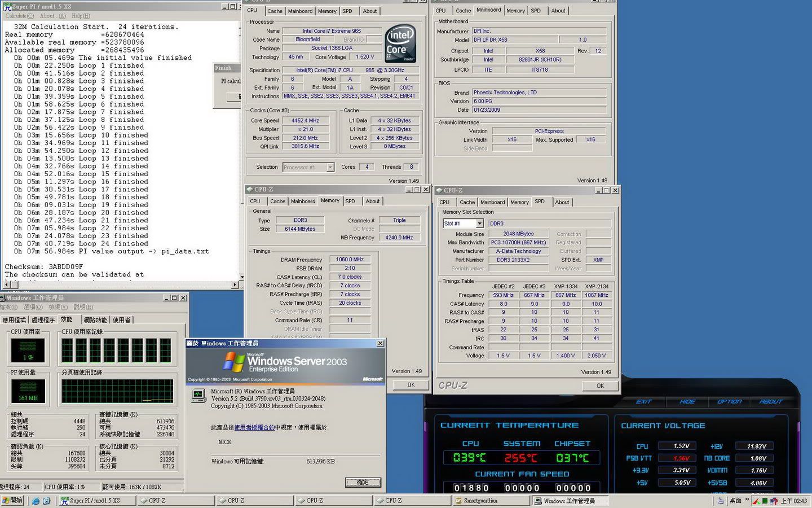Open the Help menu in Super PI

click(81, 16)
